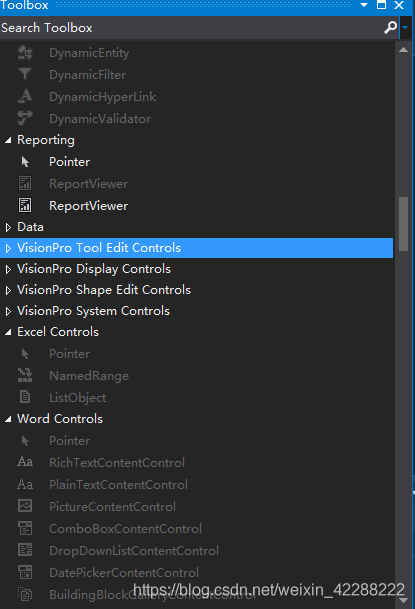Expand VisionPro Display Controls group
This screenshot has height=609, width=415.
click(8, 269)
